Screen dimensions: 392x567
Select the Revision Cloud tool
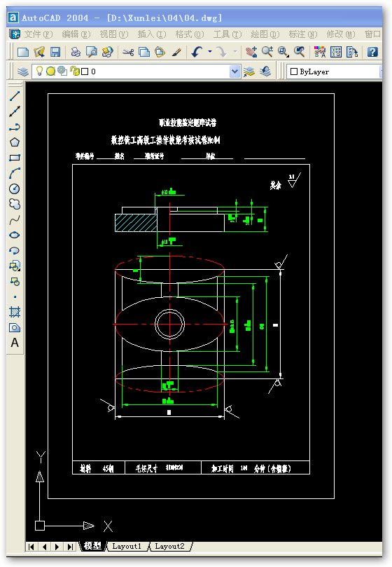point(15,204)
